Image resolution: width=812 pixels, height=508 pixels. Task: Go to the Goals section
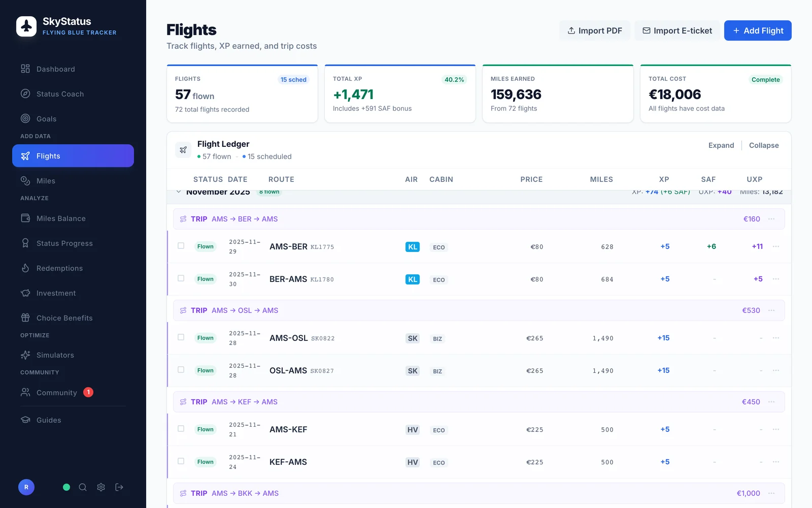[73, 119]
